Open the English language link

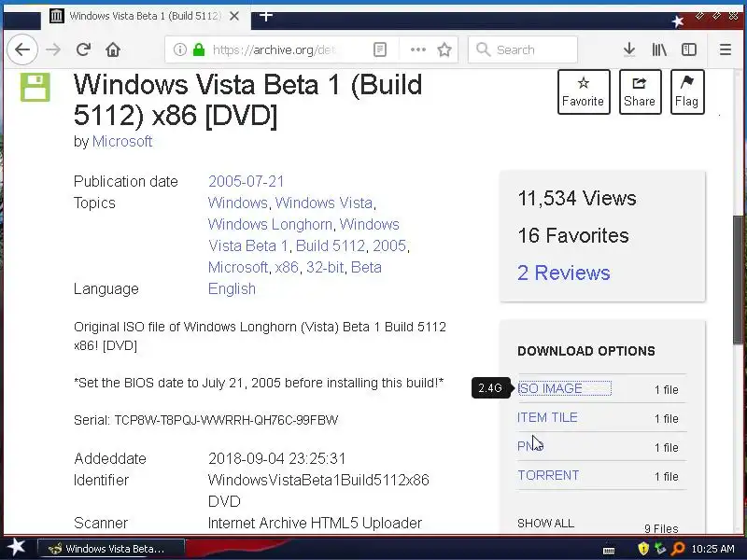pos(232,288)
